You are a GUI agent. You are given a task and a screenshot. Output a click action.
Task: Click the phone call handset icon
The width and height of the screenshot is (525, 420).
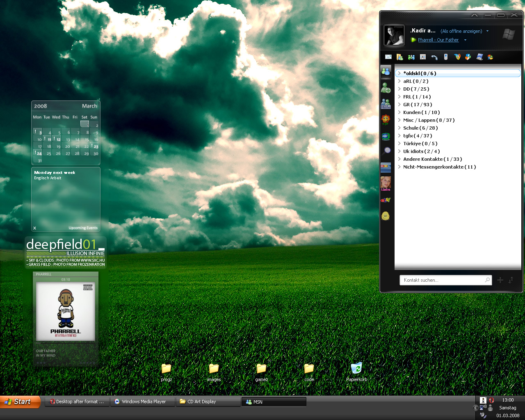pyautogui.click(x=434, y=57)
